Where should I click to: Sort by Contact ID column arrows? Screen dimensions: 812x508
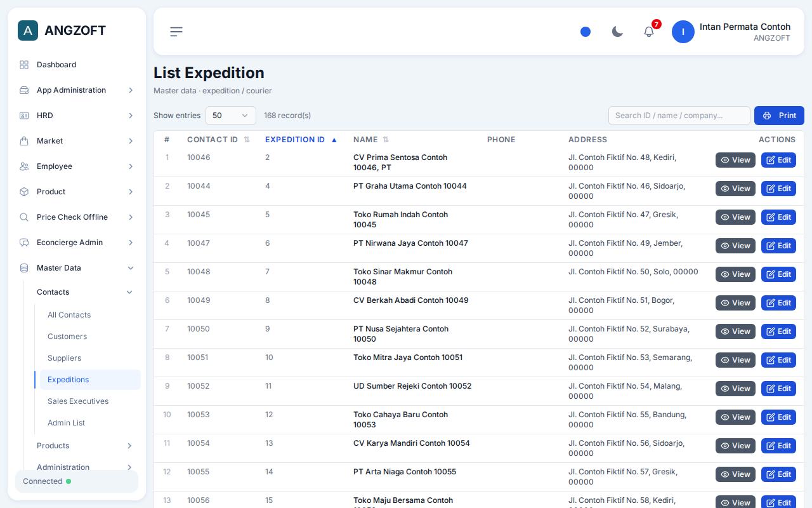click(x=247, y=140)
